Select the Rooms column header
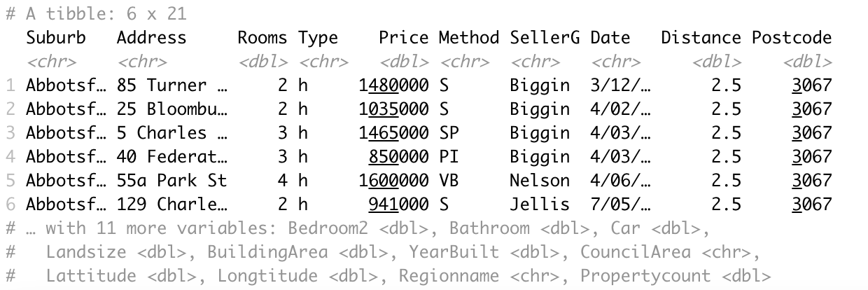Image resolution: width=868 pixels, height=290 pixels. [x=262, y=38]
